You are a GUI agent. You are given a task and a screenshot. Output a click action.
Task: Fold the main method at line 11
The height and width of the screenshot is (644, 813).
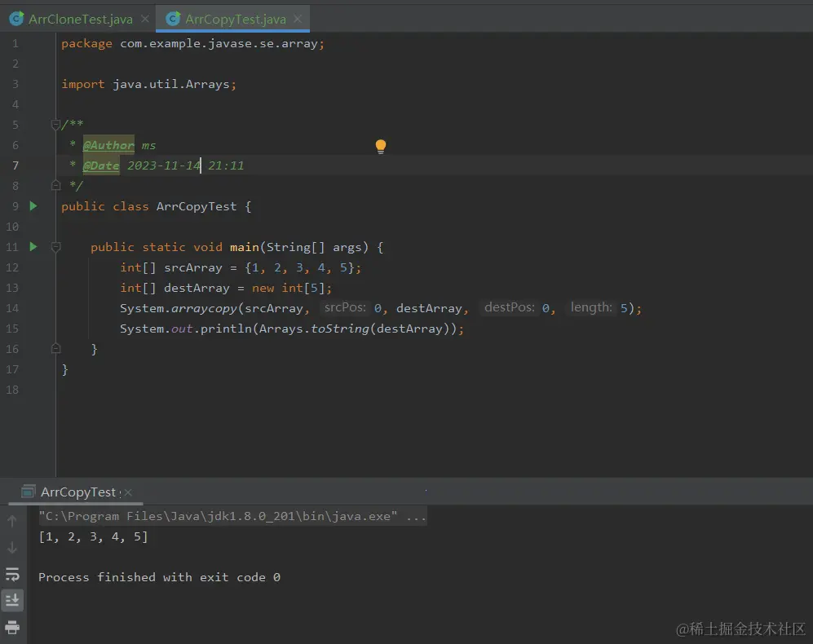click(56, 247)
